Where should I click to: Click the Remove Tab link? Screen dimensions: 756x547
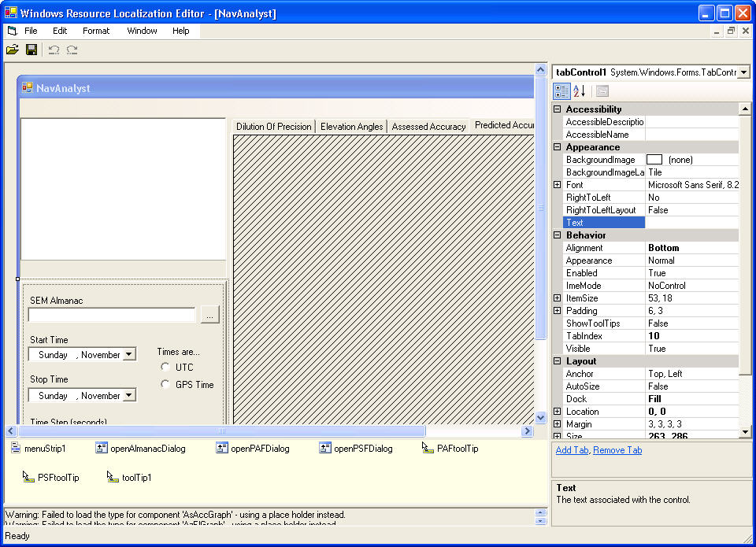tap(617, 450)
